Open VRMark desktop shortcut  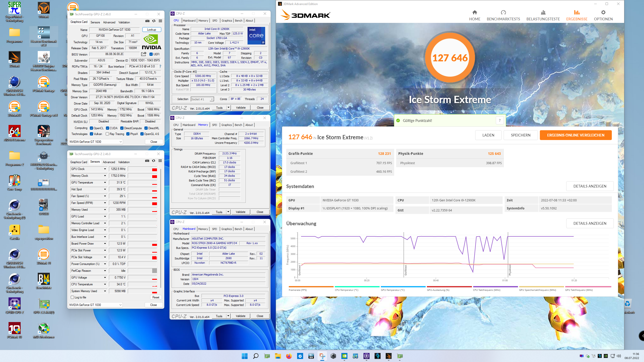pyautogui.click(x=44, y=10)
